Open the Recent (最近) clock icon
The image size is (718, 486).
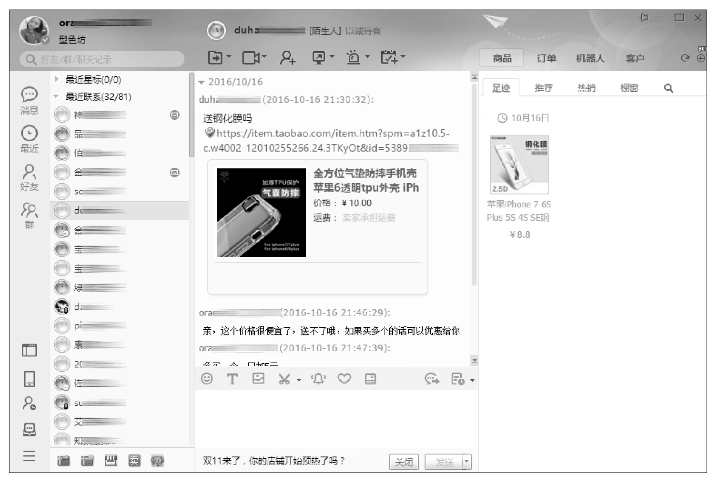tap(29, 139)
